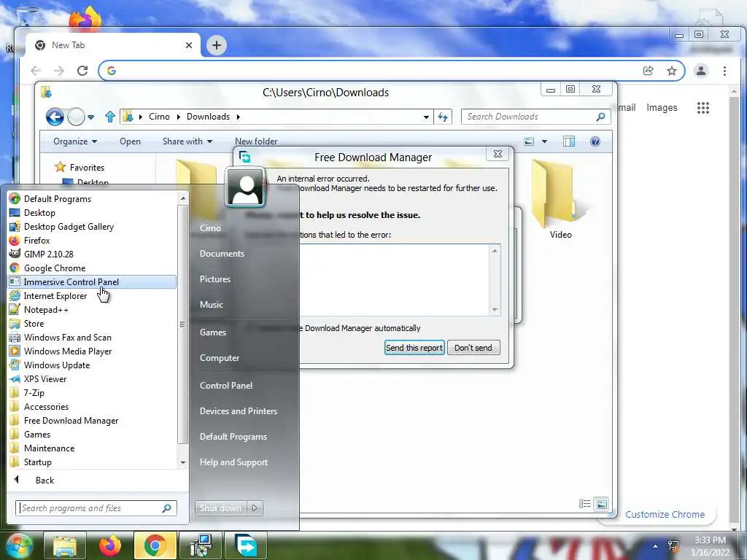Expand Free Download Manager folder in start menu

pyautogui.click(x=71, y=421)
